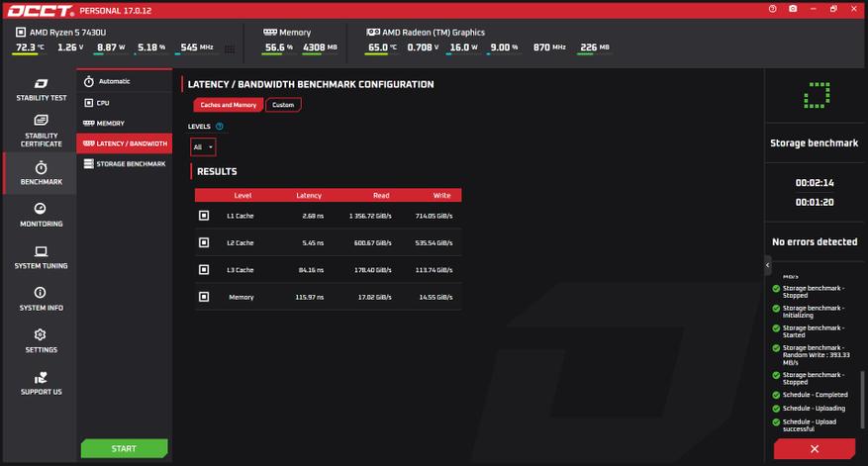Select the Memory benchmark item

click(125, 123)
